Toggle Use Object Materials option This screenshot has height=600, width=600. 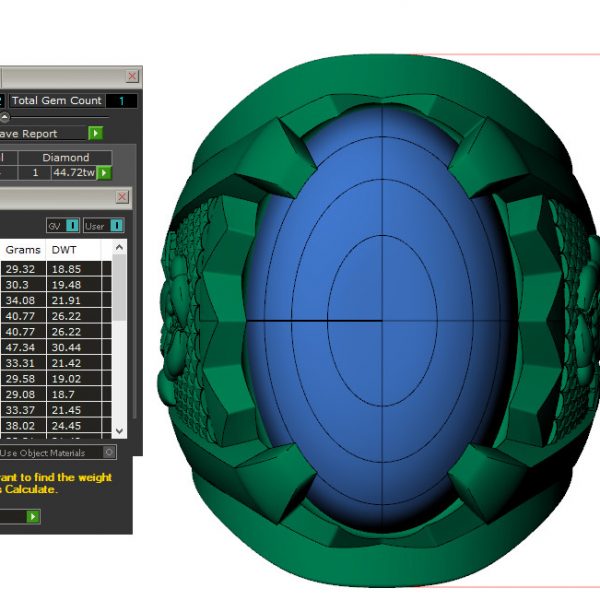[x=109, y=453]
